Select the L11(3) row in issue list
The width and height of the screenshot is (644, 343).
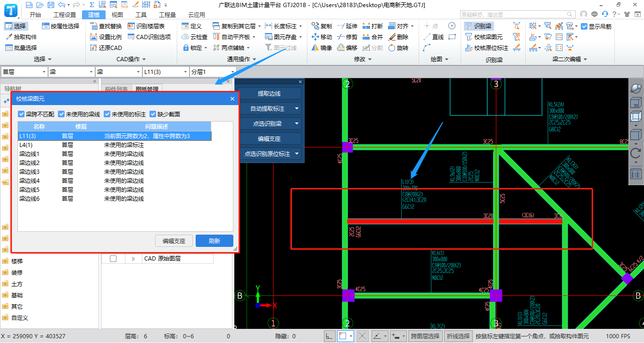click(115, 136)
